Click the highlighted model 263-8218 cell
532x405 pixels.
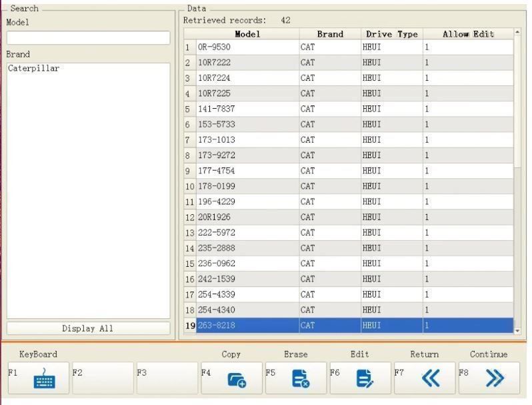click(248, 326)
